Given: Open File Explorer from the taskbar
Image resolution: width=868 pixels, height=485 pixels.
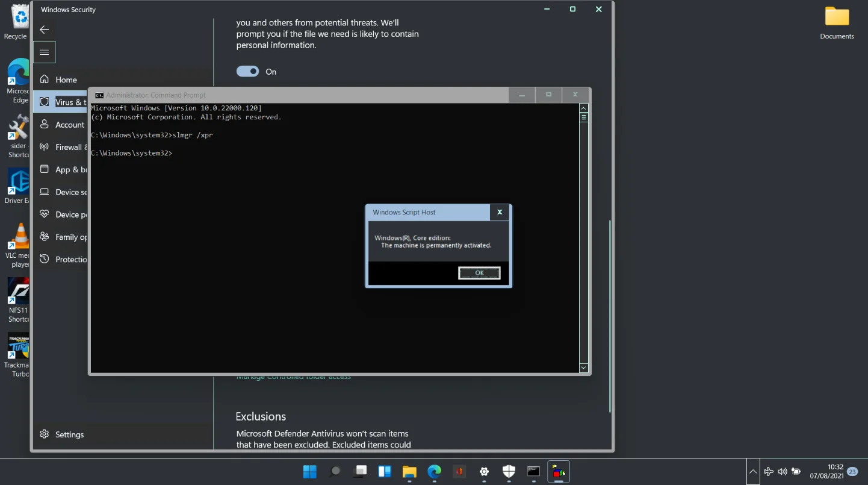Looking at the screenshot, I should click(409, 472).
